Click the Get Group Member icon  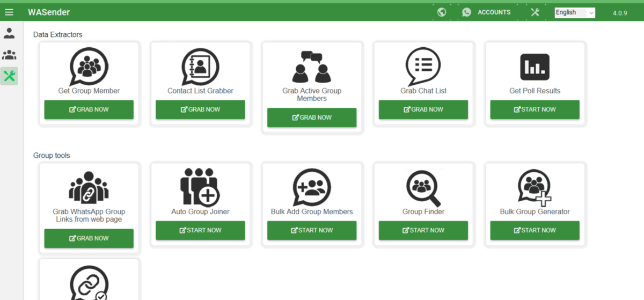click(x=89, y=66)
